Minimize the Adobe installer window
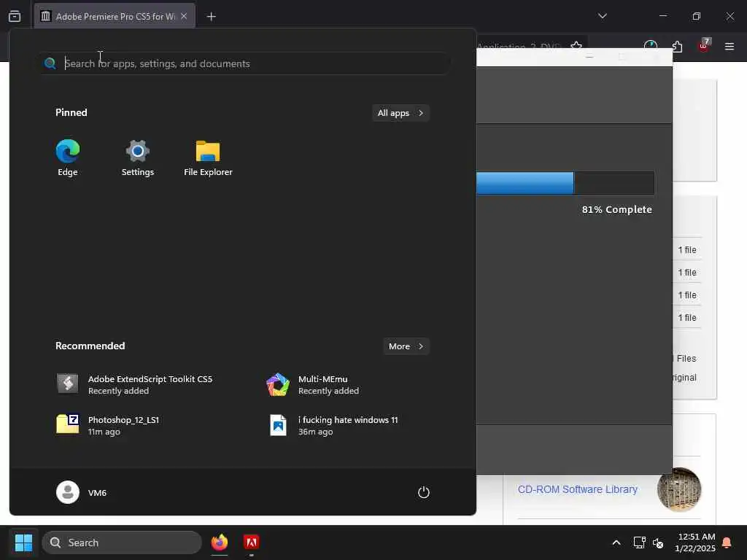747x560 pixels. point(589,57)
